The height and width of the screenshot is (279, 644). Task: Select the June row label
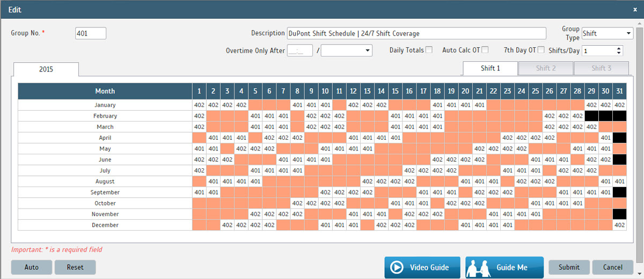tap(105, 160)
